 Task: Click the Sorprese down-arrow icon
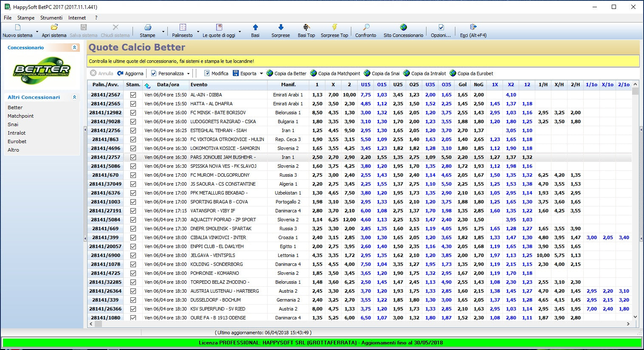tap(281, 27)
